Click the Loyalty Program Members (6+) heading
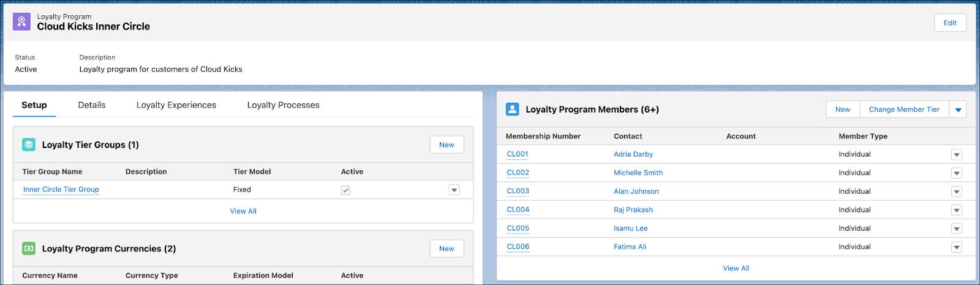980x285 pixels. coord(592,109)
